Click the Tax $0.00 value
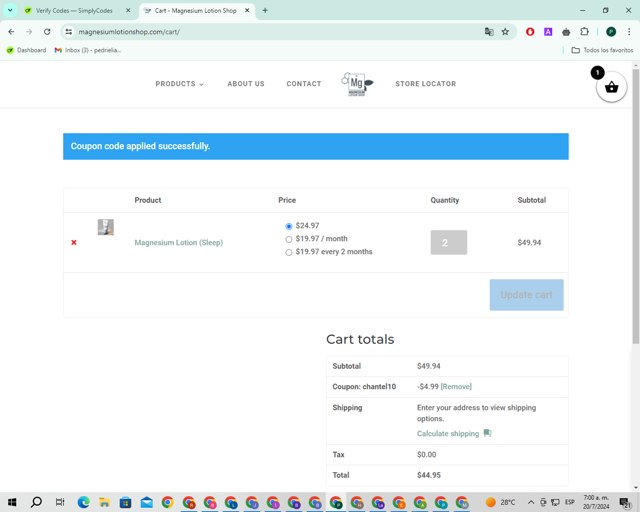This screenshot has height=512, width=640. point(427,454)
